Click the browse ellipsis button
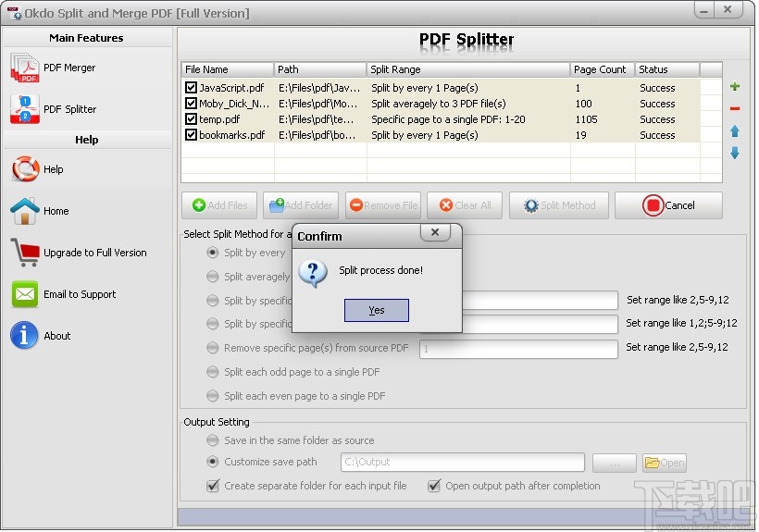Image resolution: width=759 pixels, height=532 pixels. [615, 463]
